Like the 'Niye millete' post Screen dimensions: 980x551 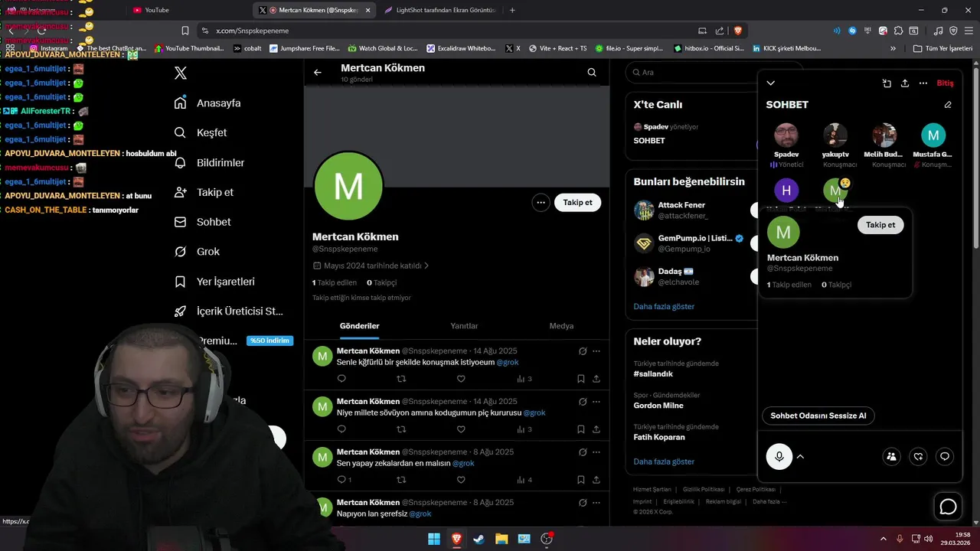pyautogui.click(x=461, y=429)
